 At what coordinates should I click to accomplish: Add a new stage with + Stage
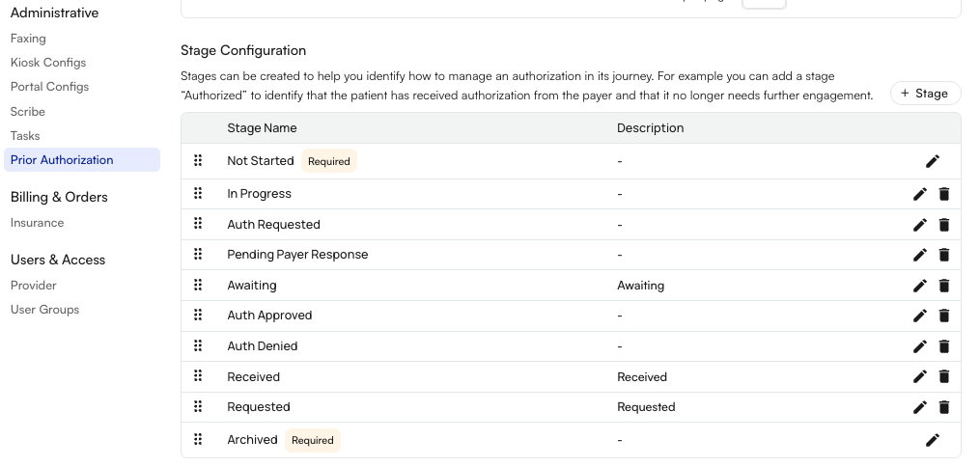[925, 93]
